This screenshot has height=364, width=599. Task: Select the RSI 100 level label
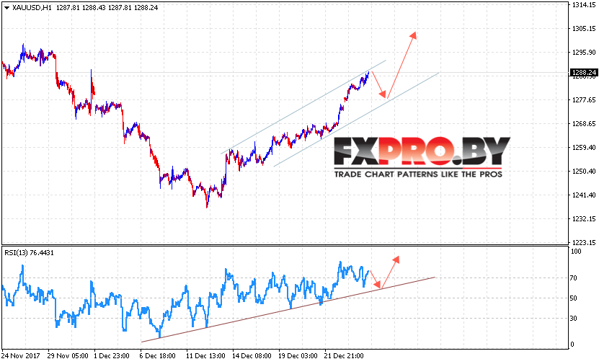coord(576,252)
